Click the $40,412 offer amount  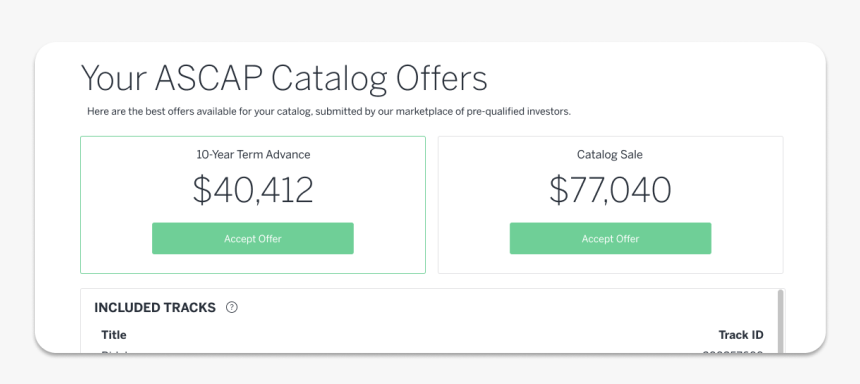pyautogui.click(x=253, y=190)
